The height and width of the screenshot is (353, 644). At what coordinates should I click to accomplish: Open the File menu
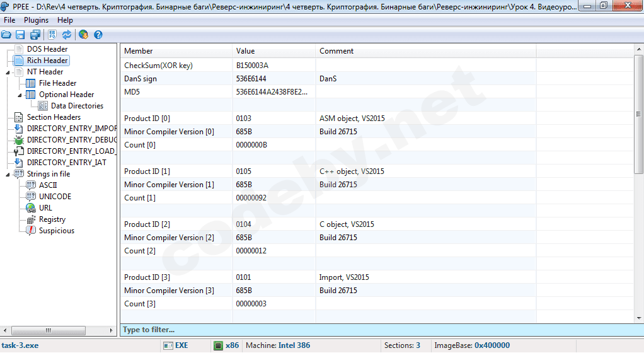(x=9, y=20)
